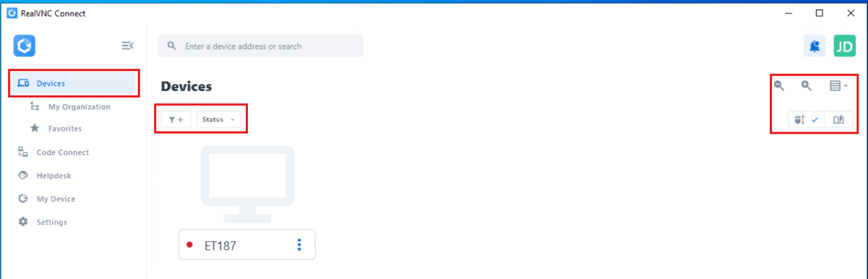
Task: Open the list view layout dropdown
Action: pos(838,86)
